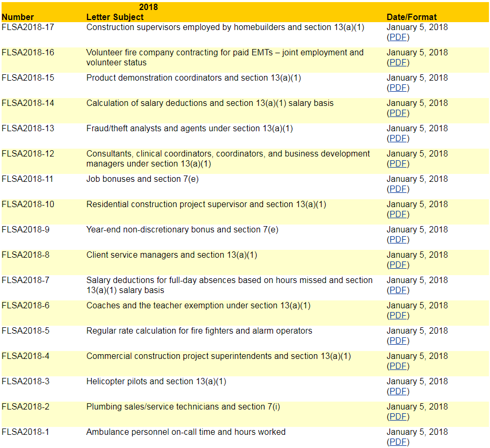
Task: Open ambulance personnel on-call time PDF
Action: click(398, 442)
